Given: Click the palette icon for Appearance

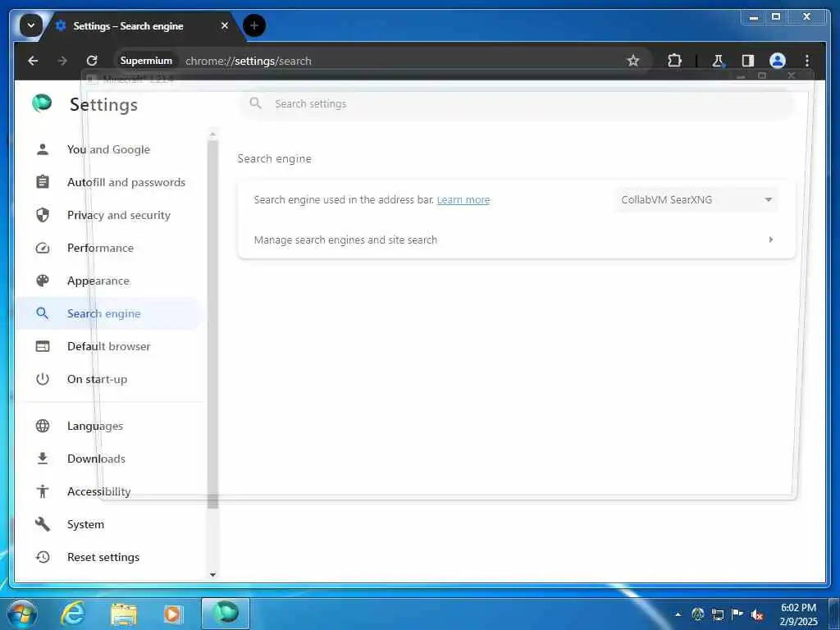Looking at the screenshot, I should 43,281.
